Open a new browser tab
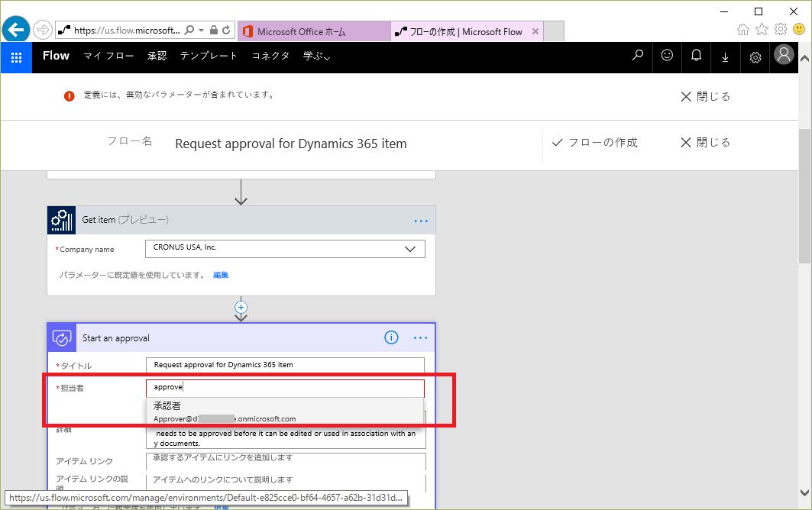Screen dimensions: 812x510 point(554,31)
